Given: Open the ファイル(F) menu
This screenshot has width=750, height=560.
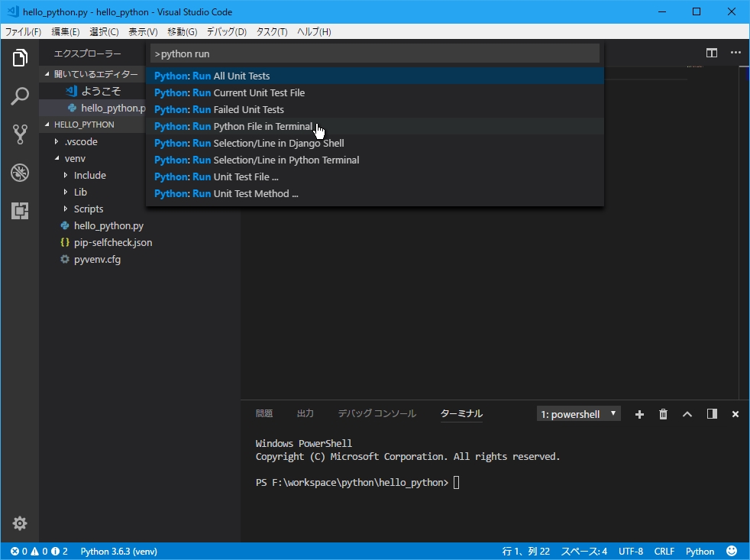Looking at the screenshot, I should point(23,31).
